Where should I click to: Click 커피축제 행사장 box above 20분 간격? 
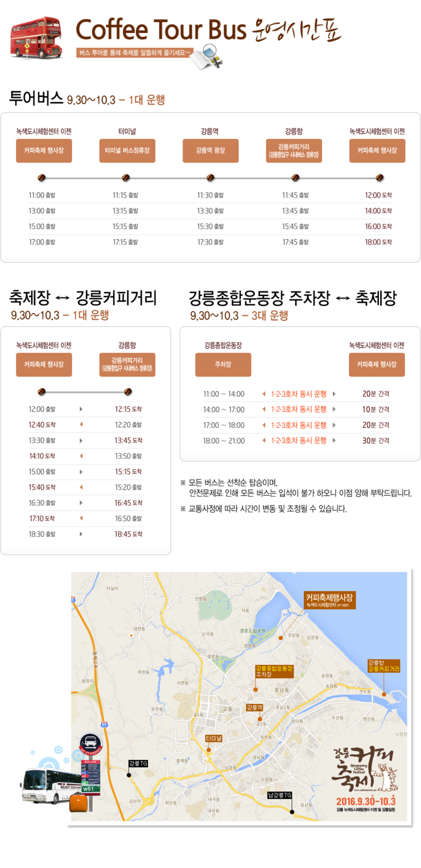tap(377, 364)
